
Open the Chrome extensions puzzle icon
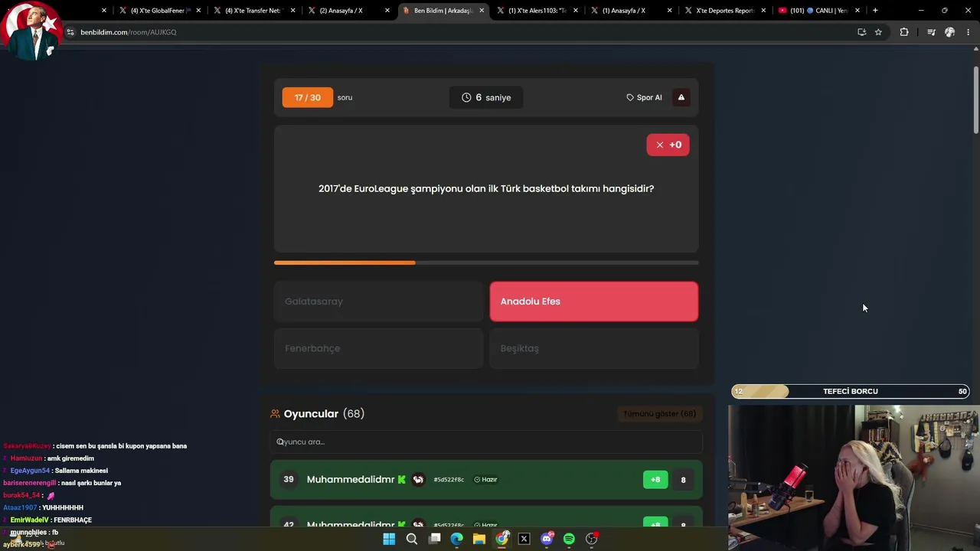click(904, 32)
